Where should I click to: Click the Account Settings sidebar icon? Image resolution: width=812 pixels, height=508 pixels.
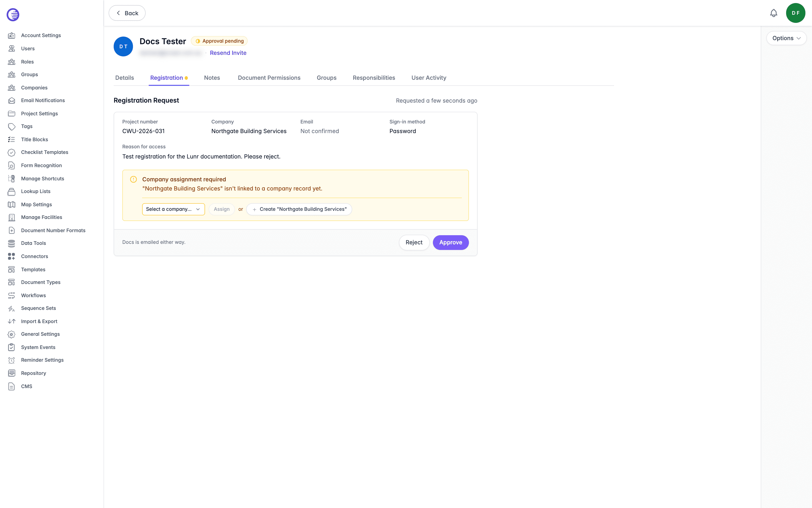tap(12, 35)
